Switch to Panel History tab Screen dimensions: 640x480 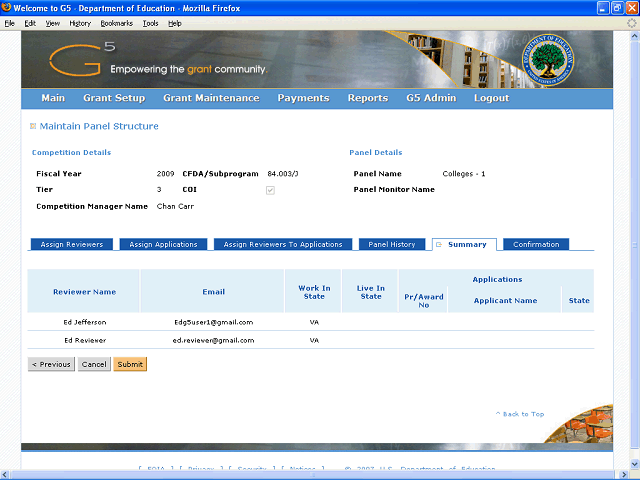(392, 244)
